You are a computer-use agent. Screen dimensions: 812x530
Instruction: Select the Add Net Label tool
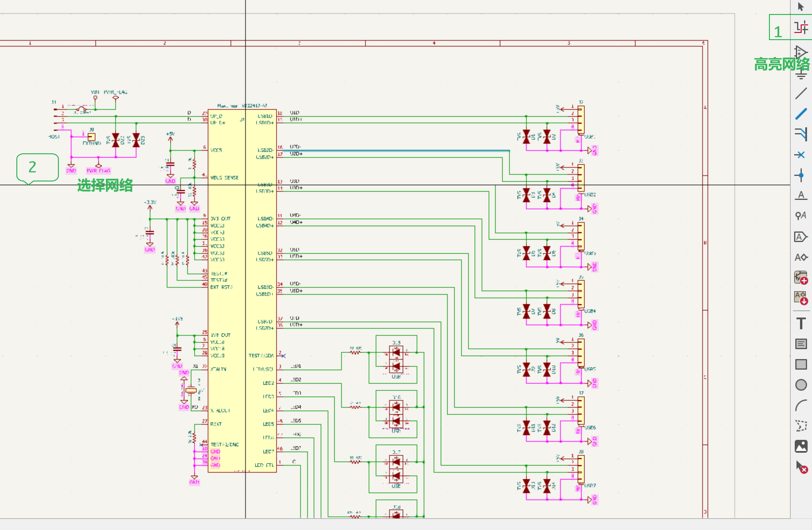click(x=801, y=195)
